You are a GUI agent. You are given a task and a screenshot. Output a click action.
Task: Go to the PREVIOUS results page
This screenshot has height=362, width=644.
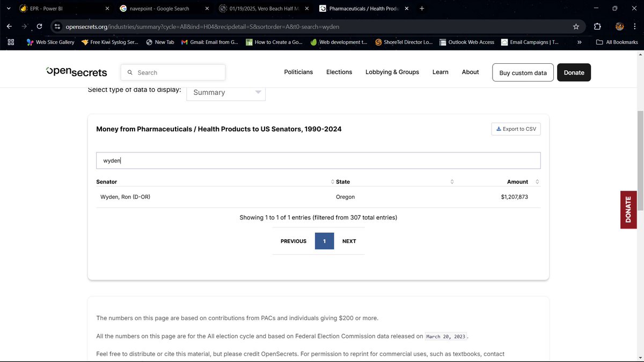point(294,241)
